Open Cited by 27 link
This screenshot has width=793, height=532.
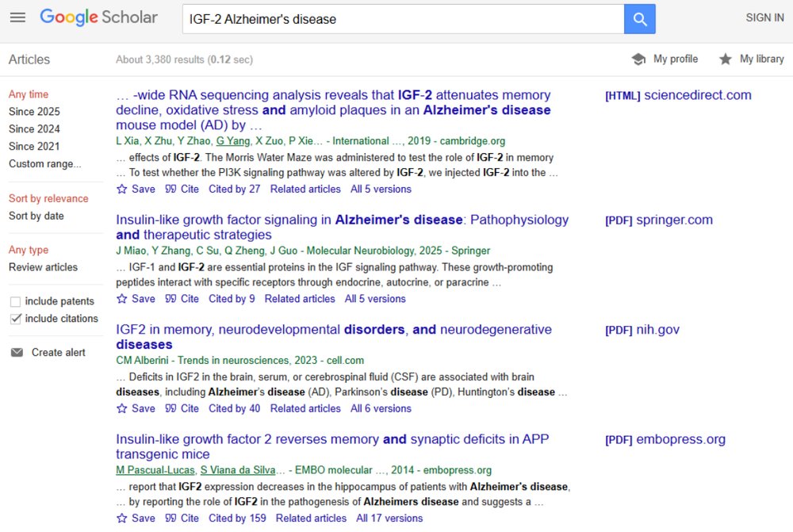click(x=234, y=189)
